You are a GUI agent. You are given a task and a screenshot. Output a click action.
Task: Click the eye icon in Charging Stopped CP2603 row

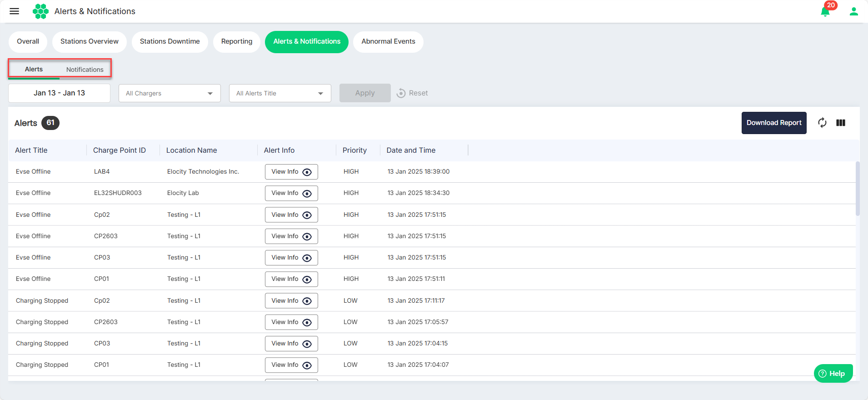coord(307,322)
